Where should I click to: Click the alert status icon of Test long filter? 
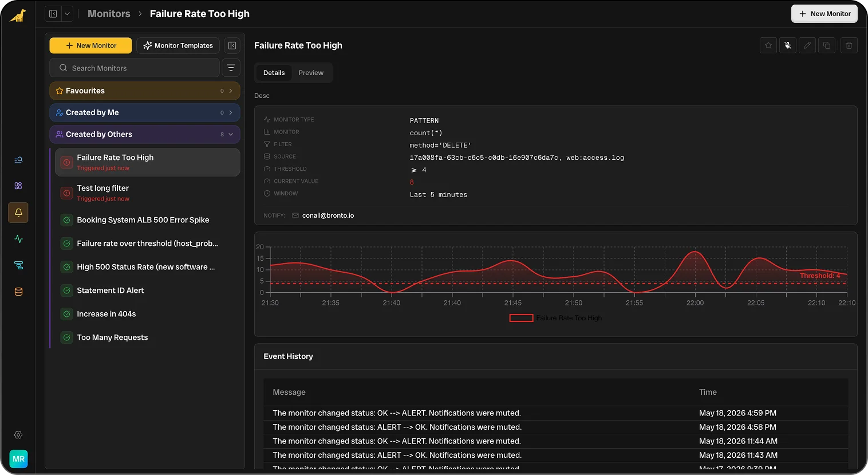[x=66, y=193]
